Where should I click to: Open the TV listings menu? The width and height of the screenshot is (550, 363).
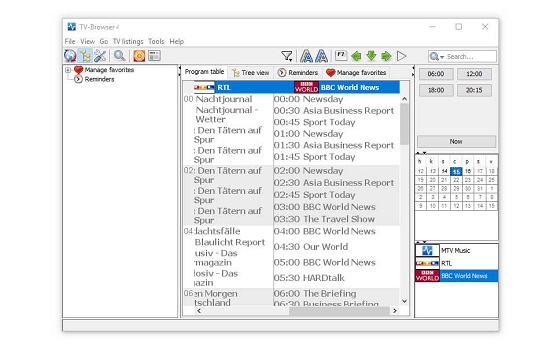pos(128,41)
